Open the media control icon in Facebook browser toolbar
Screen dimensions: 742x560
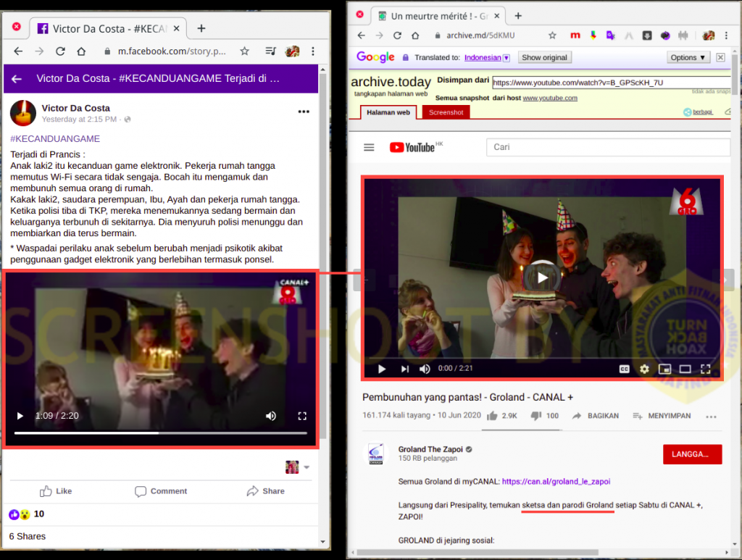click(x=271, y=51)
